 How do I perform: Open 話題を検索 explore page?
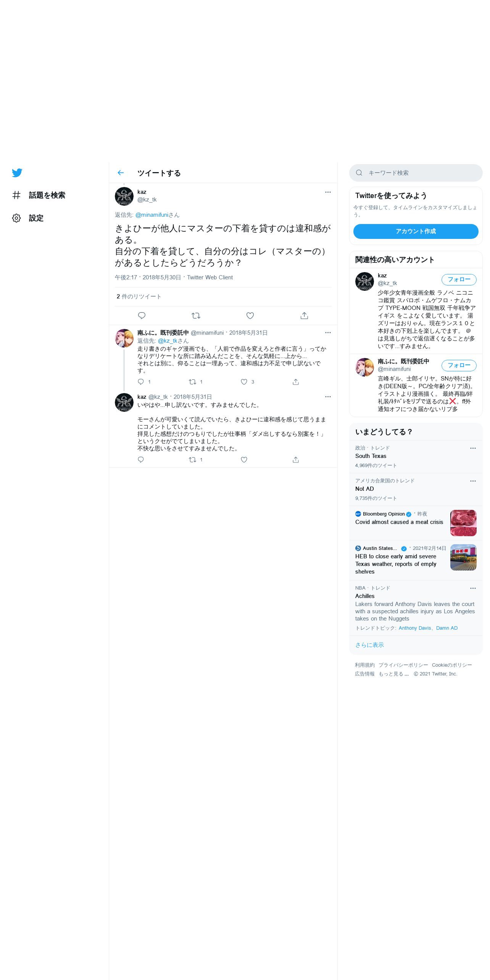(x=39, y=195)
